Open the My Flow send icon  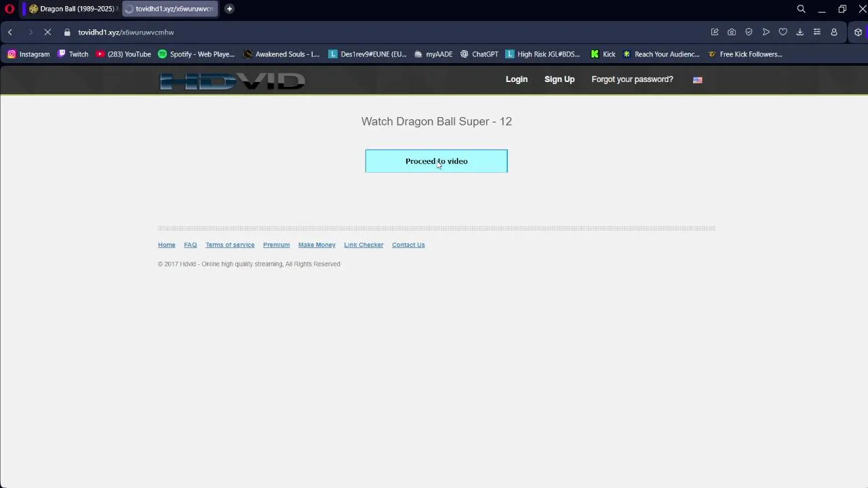pyautogui.click(x=766, y=32)
